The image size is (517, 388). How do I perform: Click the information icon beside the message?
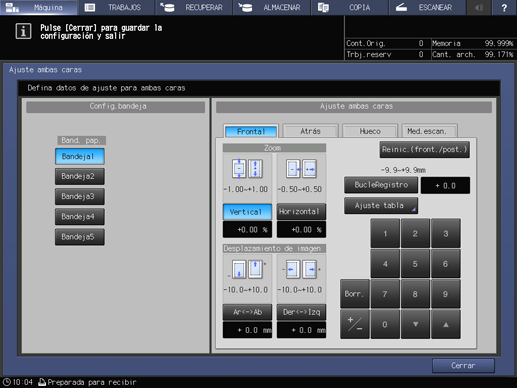[23, 31]
